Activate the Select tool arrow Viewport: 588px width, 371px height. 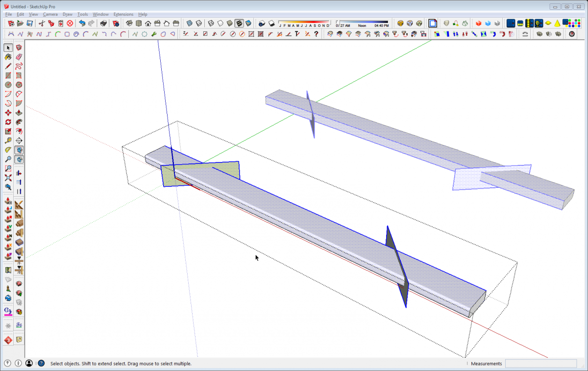(7, 47)
